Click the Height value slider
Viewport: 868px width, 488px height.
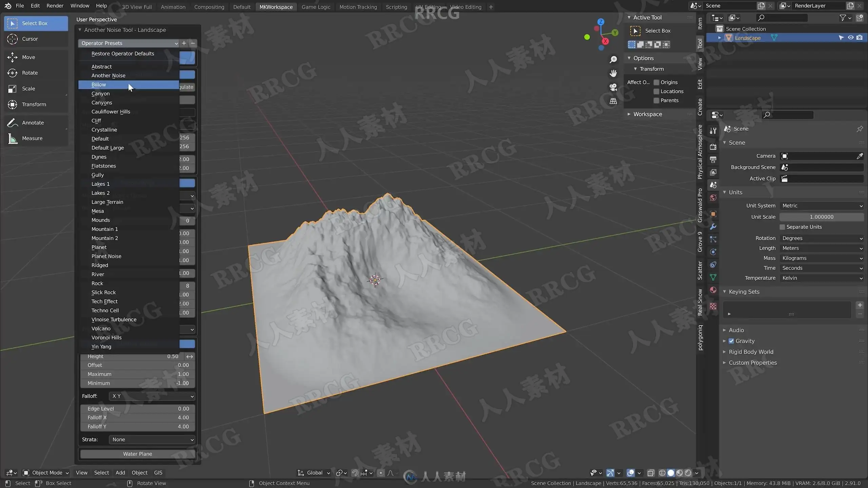133,356
